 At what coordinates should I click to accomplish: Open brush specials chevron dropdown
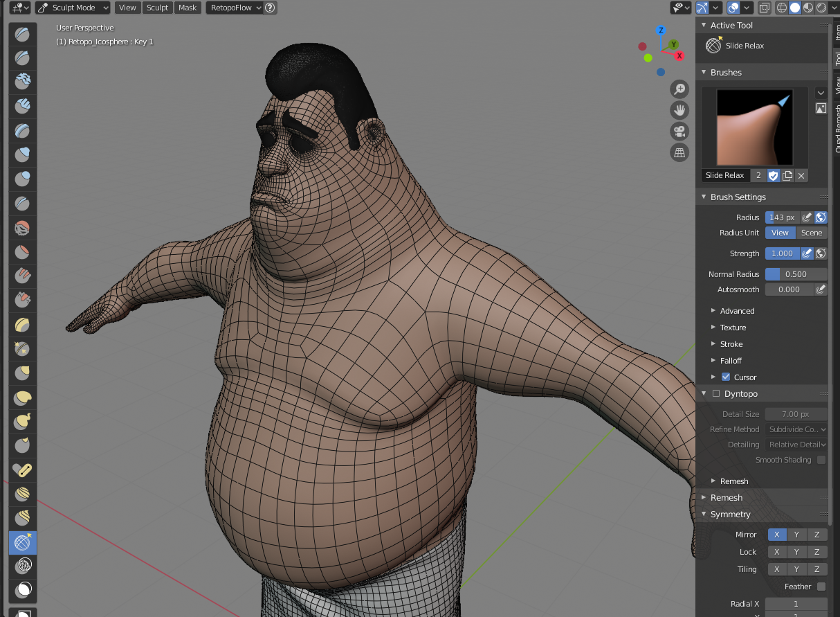[821, 93]
